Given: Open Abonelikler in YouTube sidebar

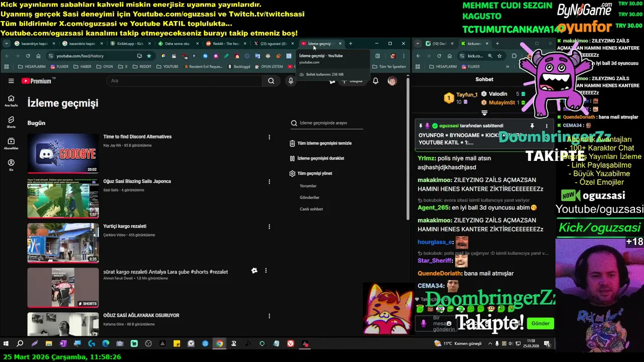Looking at the screenshot, I should click(x=11, y=144).
